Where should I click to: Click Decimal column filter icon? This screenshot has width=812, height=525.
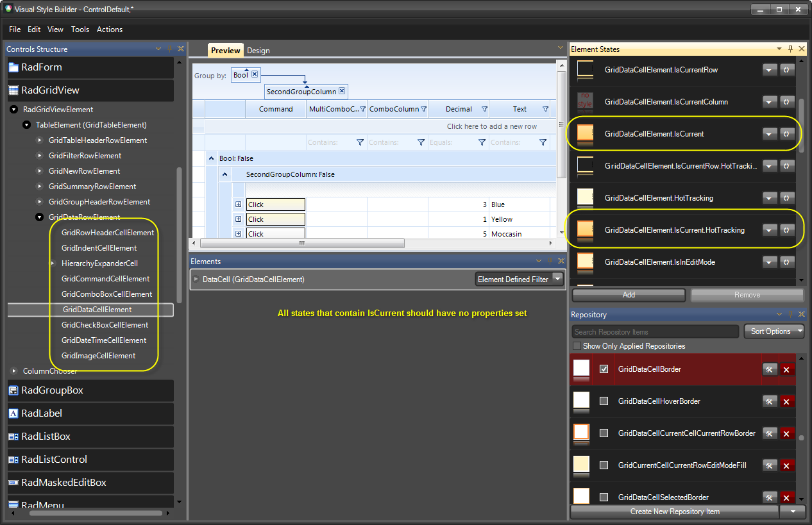[x=484, y=109]
